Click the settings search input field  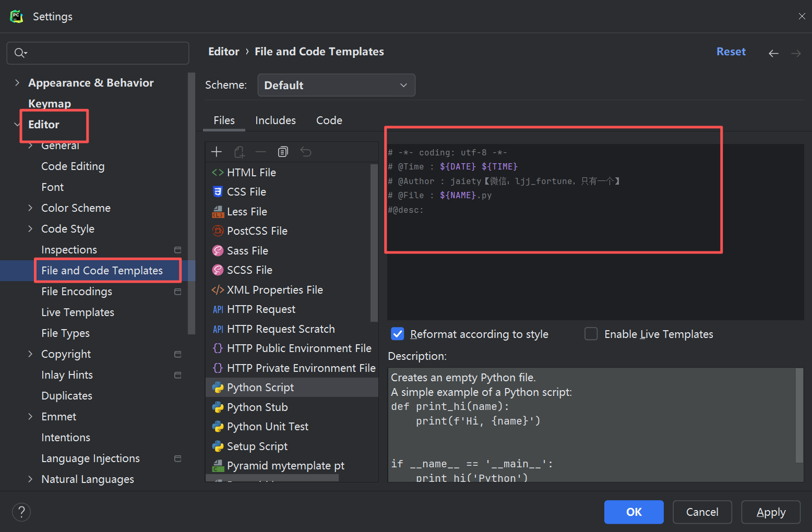98,53
